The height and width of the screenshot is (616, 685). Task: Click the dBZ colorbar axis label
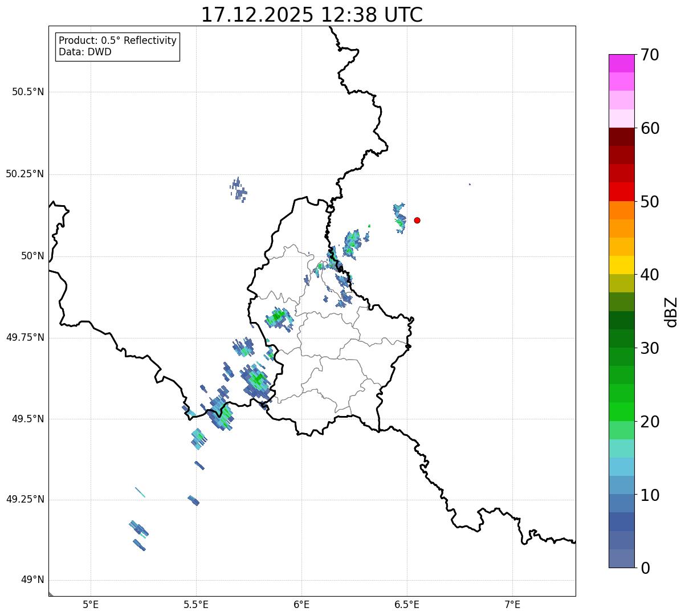671,312
